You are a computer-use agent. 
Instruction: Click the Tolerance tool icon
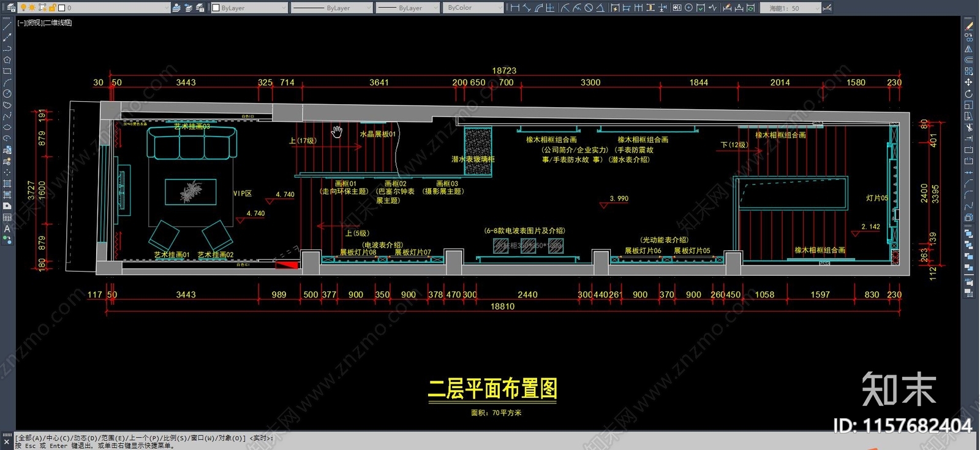coord(677,8)
